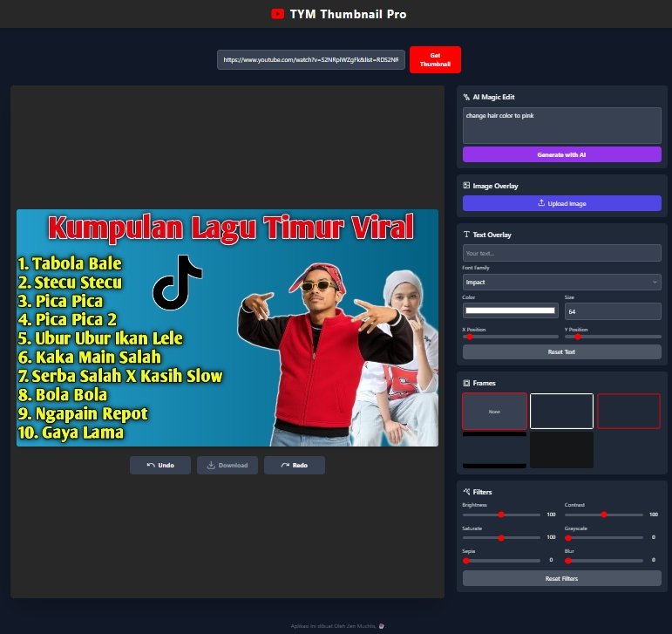Select the white border frame
The width and height of the screenshot is (672, 634).
pyautogui.click(x=561, y=411)
